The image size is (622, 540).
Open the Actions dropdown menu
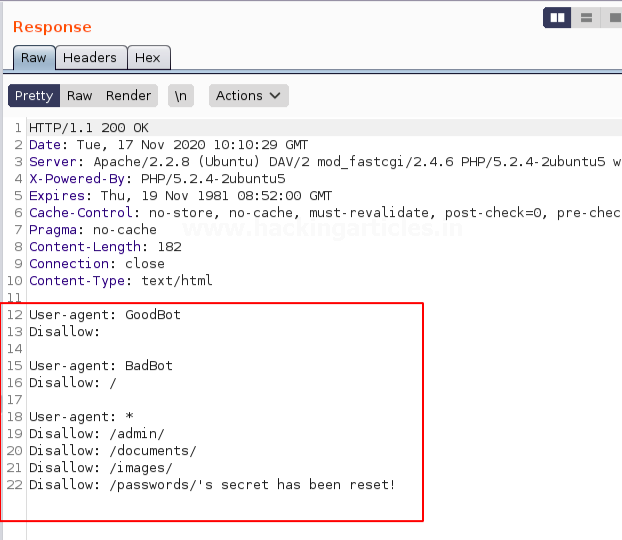pyautogui.click(x=249, y=96)
